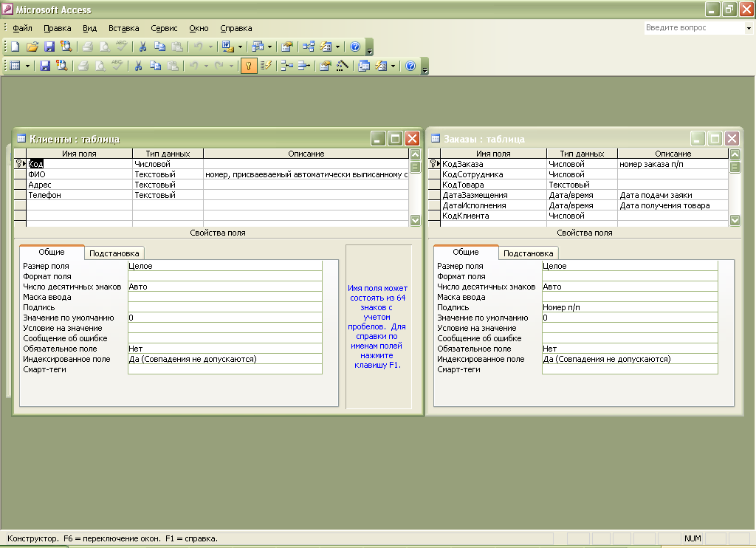Open the Справка menu
Screen dimensions: 756x548
click(x=236, y=28)
